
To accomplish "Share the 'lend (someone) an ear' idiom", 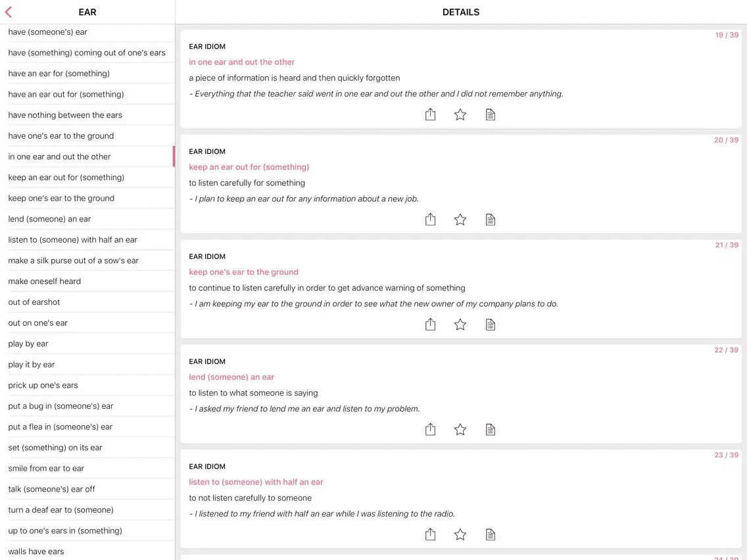I will (430, 429).
